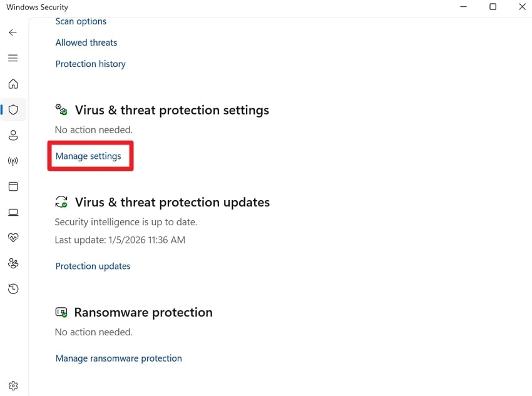Open Firewall & network protection signal icon
Viewport: 532px width, 396px height.
(x=13, y=161)
